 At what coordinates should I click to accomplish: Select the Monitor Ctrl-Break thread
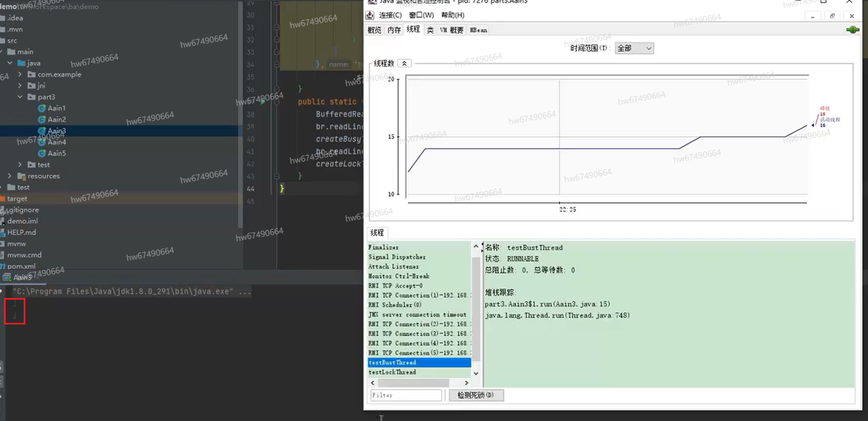pos(419,277)
